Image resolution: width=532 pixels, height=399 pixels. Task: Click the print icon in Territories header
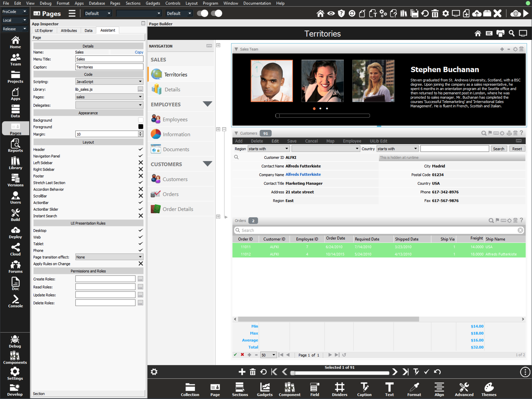coord(500,33)
